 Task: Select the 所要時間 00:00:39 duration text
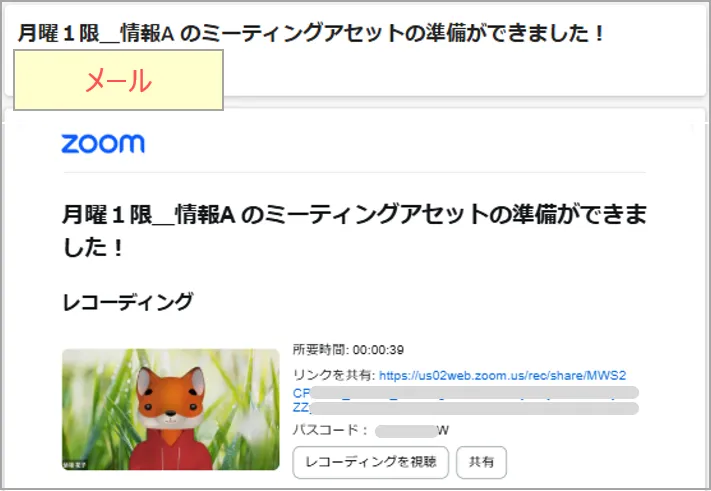348,350
